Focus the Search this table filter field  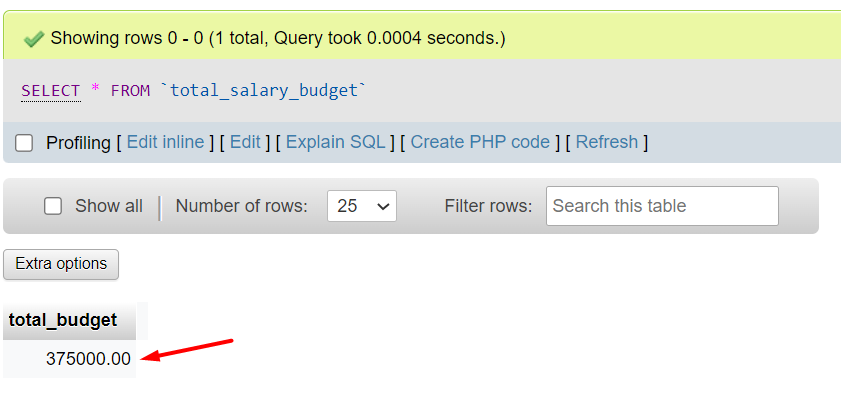coord(662,206)
